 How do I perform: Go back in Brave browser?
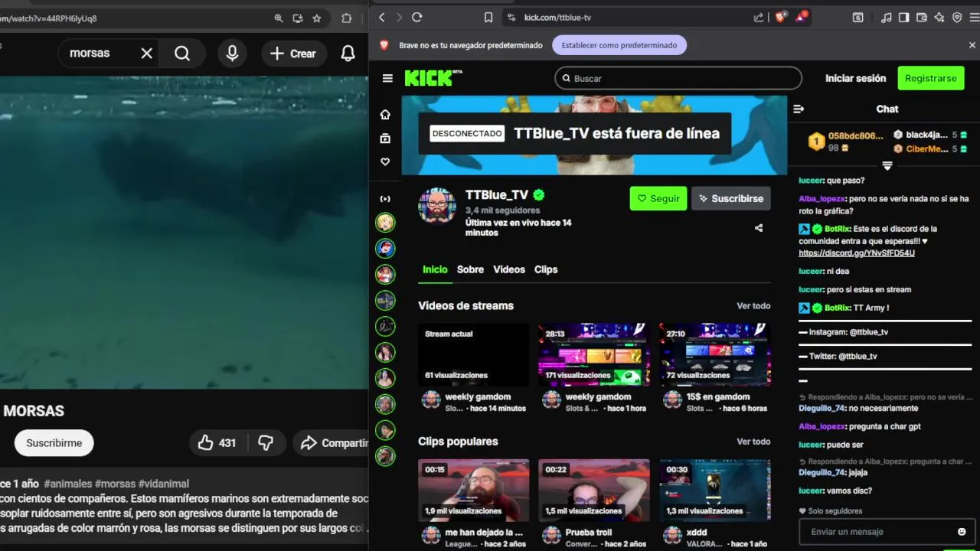[381, 17]
